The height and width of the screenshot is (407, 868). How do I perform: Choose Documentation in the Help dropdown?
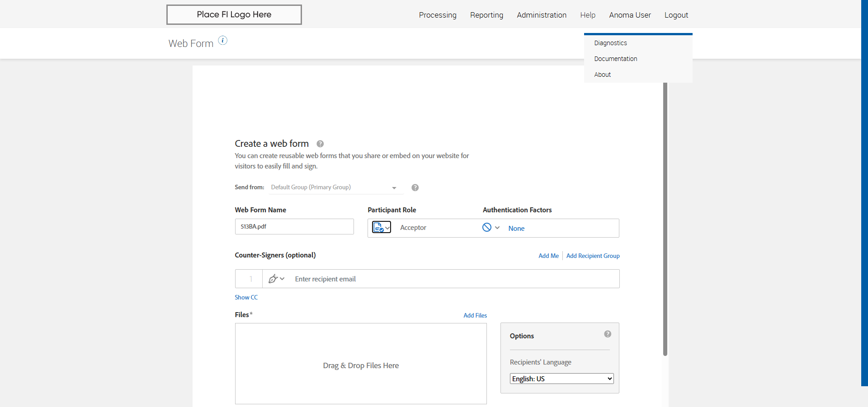click(x=615, y=59)
